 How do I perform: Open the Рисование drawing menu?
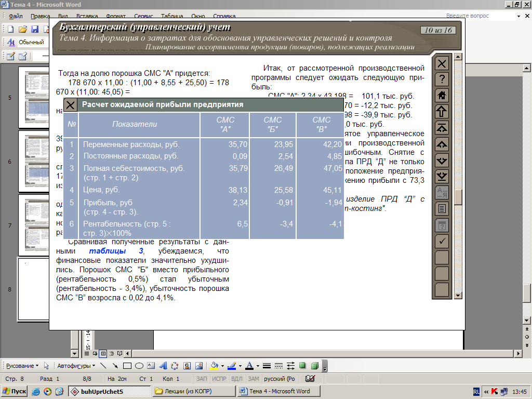[x=22, y=366]
